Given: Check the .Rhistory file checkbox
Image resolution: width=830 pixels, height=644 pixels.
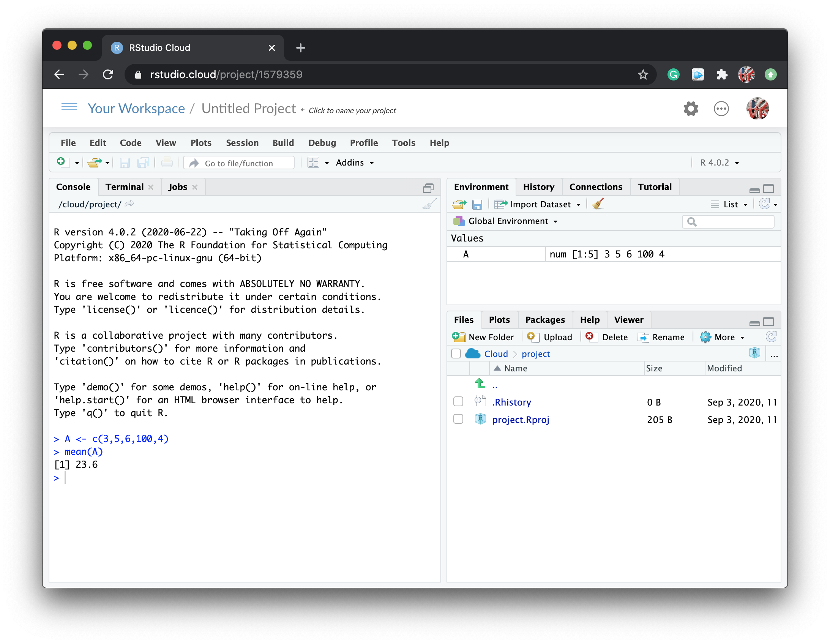Looking at the screenshot, I should 458,402.
